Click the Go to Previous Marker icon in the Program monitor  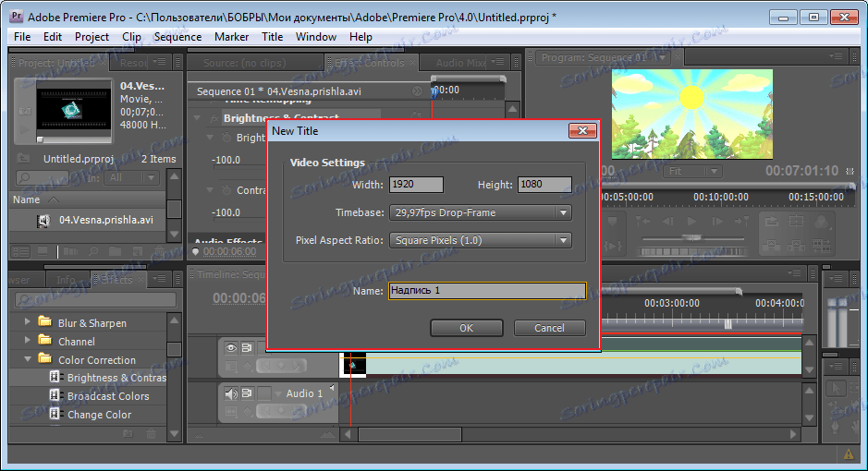pos(642,221)
